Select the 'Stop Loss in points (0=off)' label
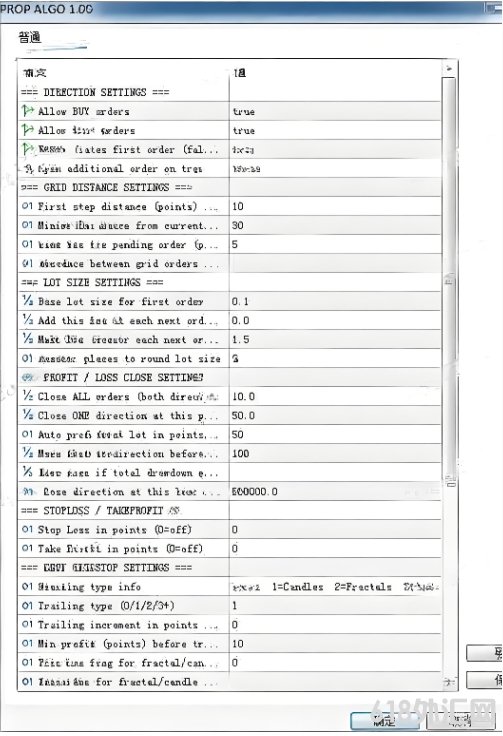The height and width of the screenshot is (736, 503). pos(114,529)
